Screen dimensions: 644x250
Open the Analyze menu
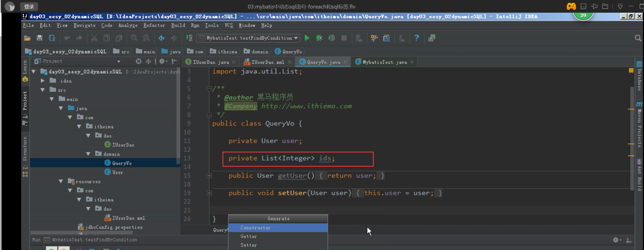[128, 25]
